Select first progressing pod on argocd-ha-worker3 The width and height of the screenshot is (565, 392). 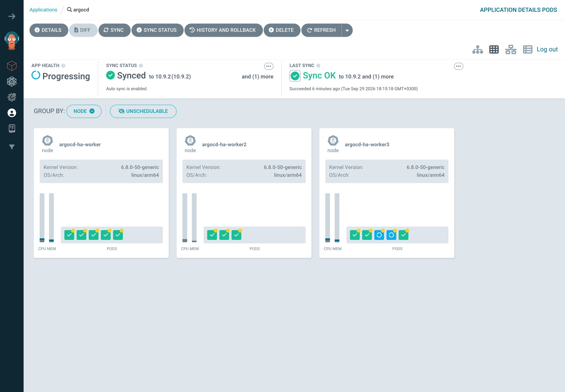[379, 235]
